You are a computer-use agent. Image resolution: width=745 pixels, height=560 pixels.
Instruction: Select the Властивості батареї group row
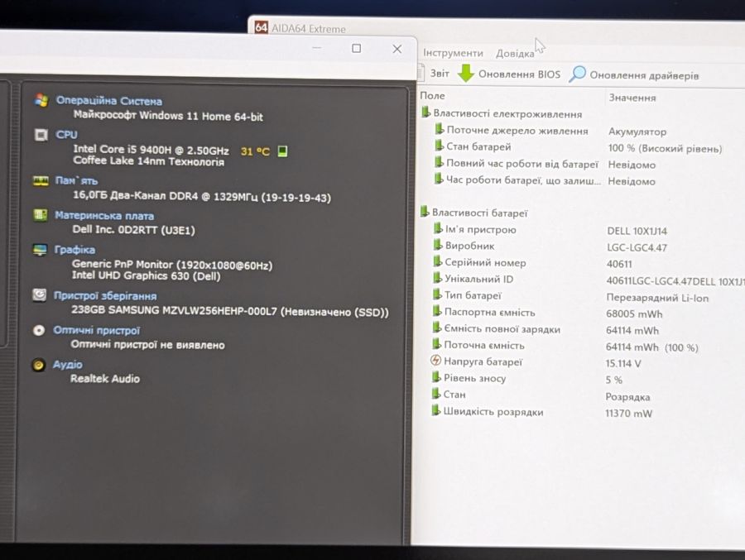coord(479,213)
